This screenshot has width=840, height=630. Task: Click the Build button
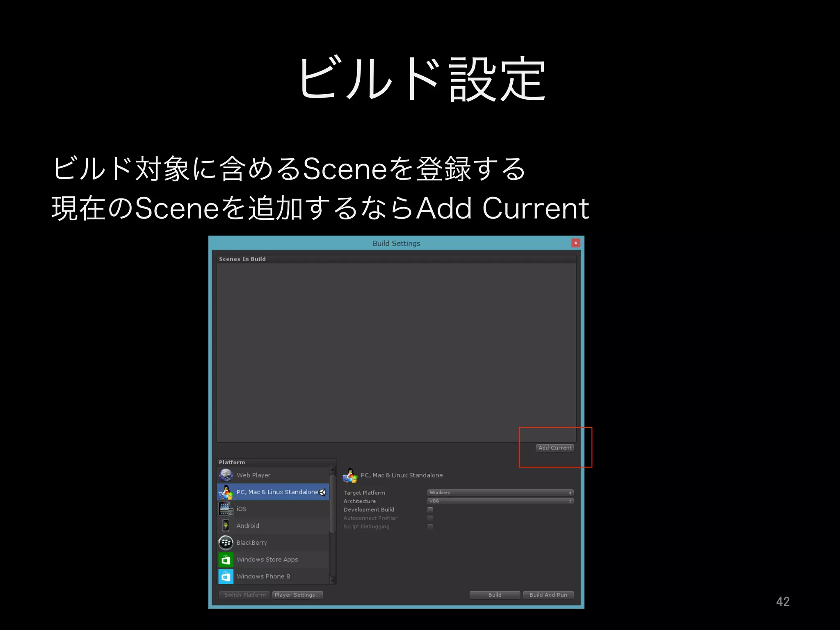495,595
